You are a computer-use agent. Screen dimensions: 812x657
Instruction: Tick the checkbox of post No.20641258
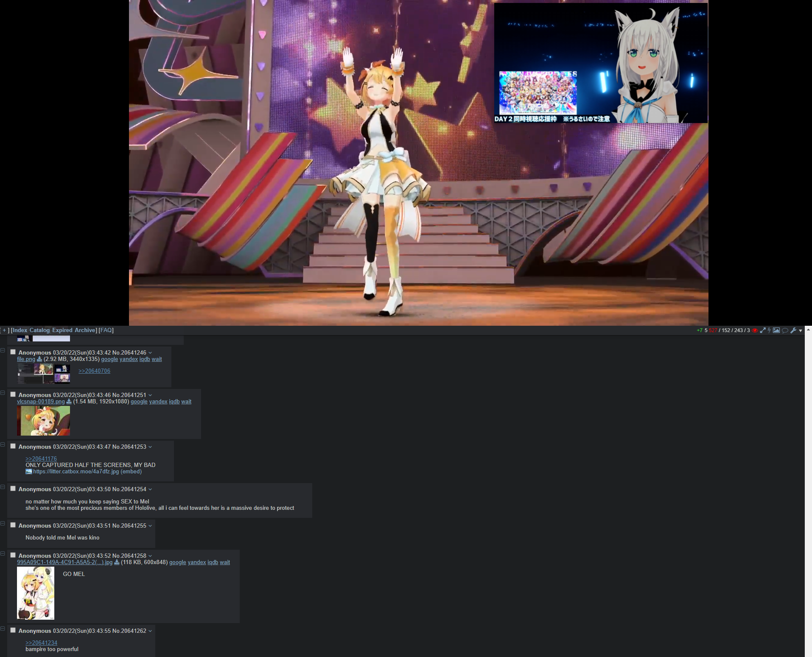point(13,555)
